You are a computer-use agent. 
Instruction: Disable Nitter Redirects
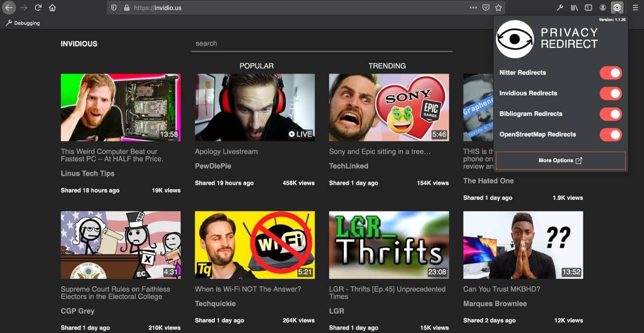click(610, 73)
